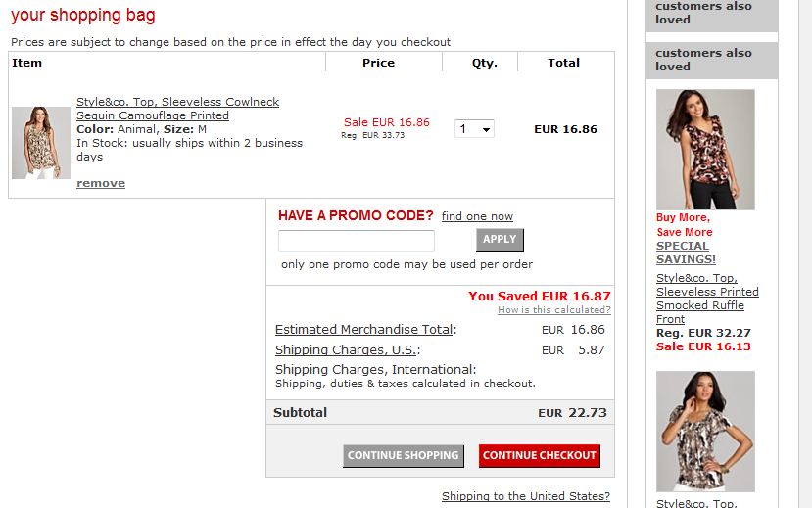Open Shipping Charges, U.S. info link
812x508 pixels.
(346, 350)
